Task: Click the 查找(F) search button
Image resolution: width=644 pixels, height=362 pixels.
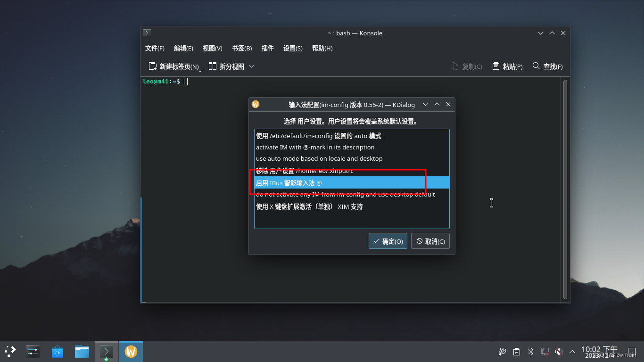Action: (547, 66)
